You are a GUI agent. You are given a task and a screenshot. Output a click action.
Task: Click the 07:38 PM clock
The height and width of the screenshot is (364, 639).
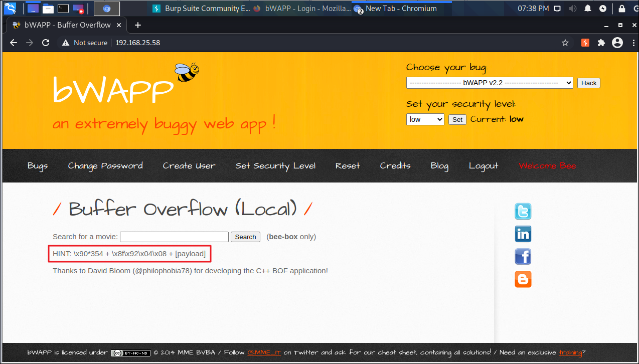point(533,9)
